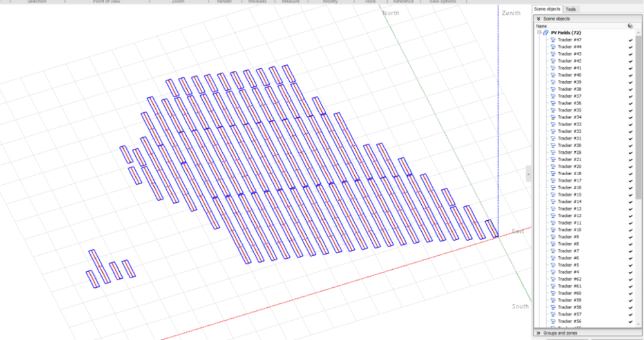Click the Tracker #62 object icon

point(553,279)
